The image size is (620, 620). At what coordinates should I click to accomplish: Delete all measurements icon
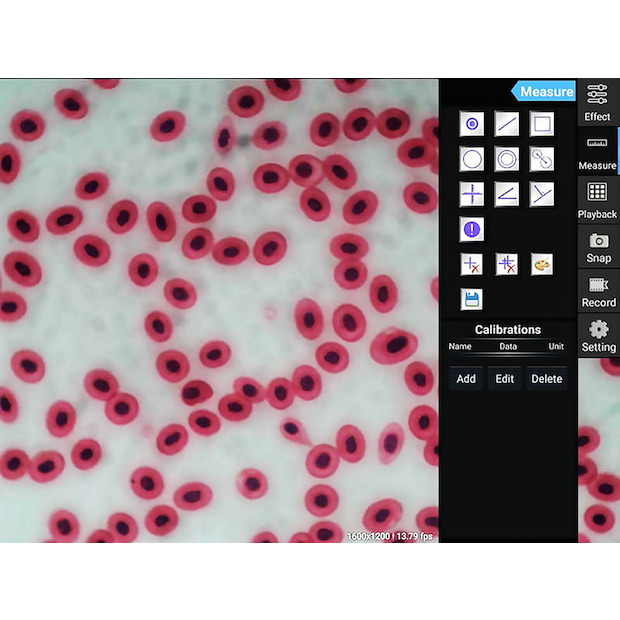(507, 264)
